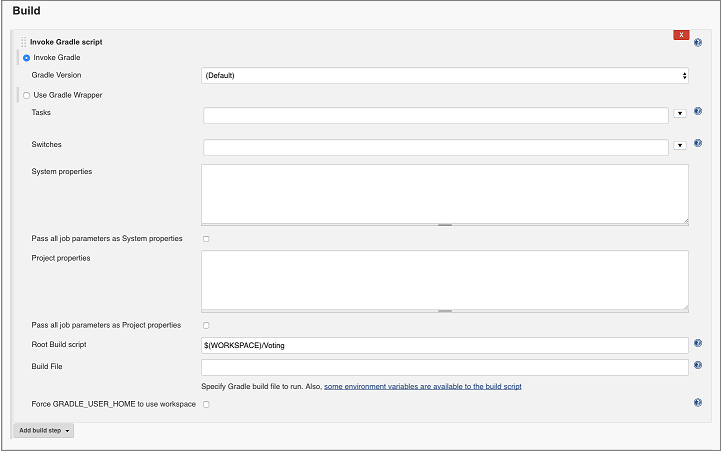
Task: Click the System properties resize bar
Action: pos(445,225)
